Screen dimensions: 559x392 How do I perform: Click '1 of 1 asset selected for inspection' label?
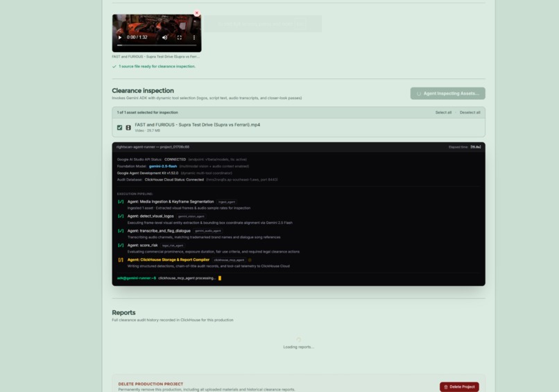point(147,112)
